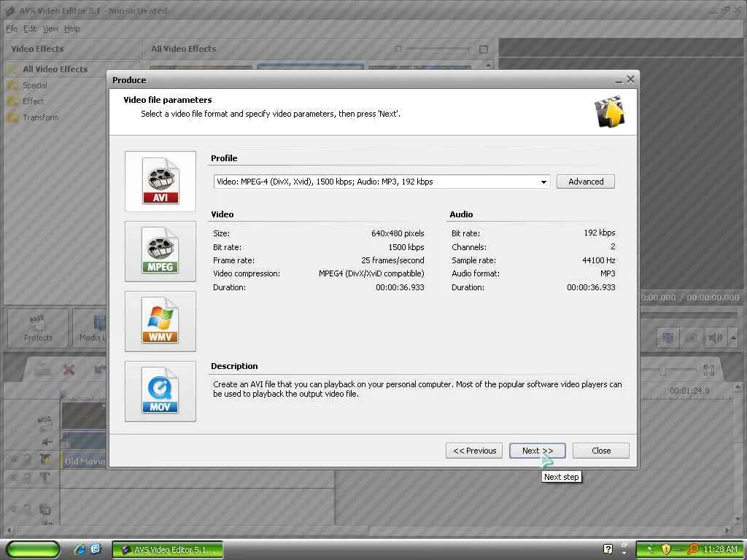This screenshot has height=560, width=747.
Task: Select the video clip thumbnail on the timeline
Action: point(84,416)
